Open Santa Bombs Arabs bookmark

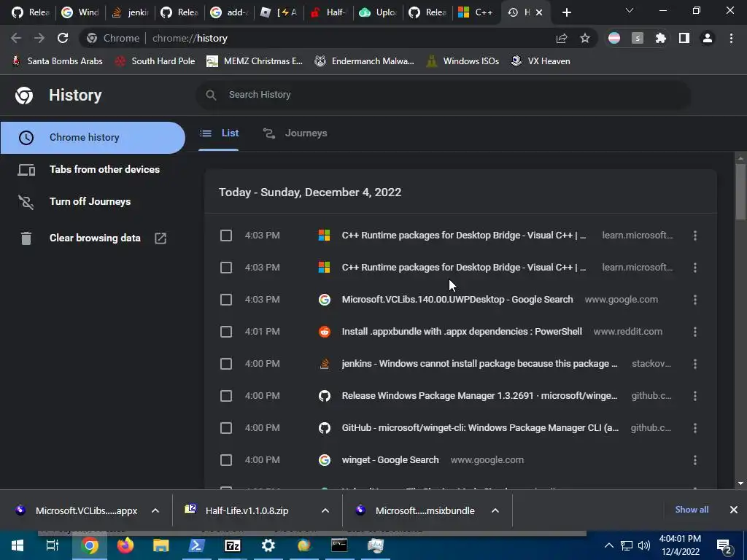coord(58,61)
